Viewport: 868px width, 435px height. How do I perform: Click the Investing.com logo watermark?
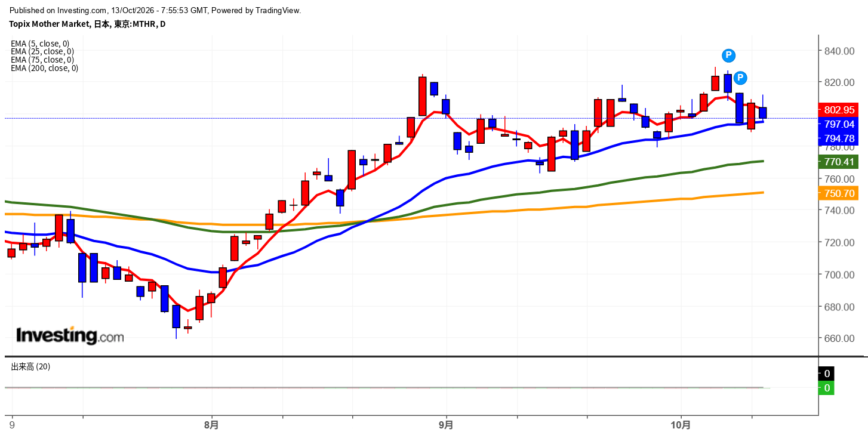coord(70,335)
